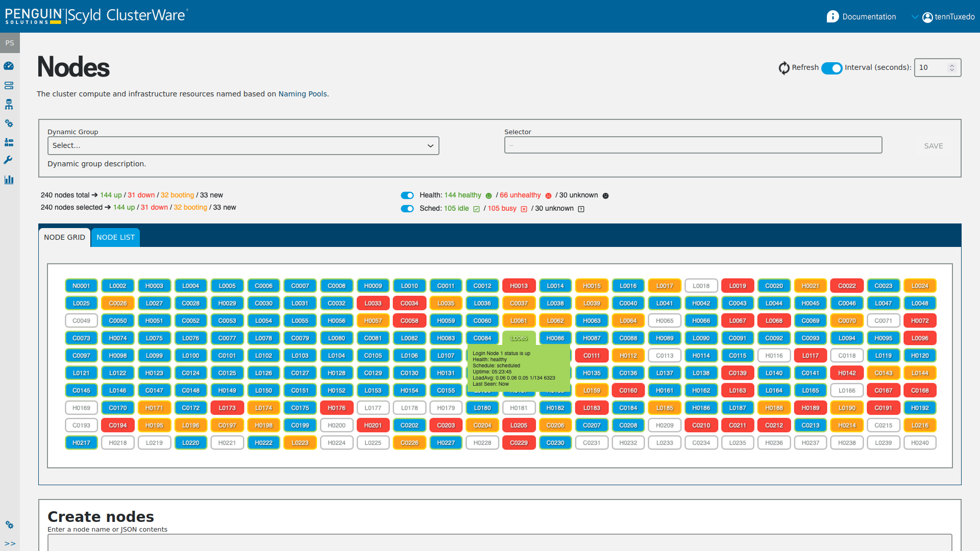Toggle the auto Refresh switch
Image resolution: width=980 pixels, height=551 pixels.
[x=831, y=68]
